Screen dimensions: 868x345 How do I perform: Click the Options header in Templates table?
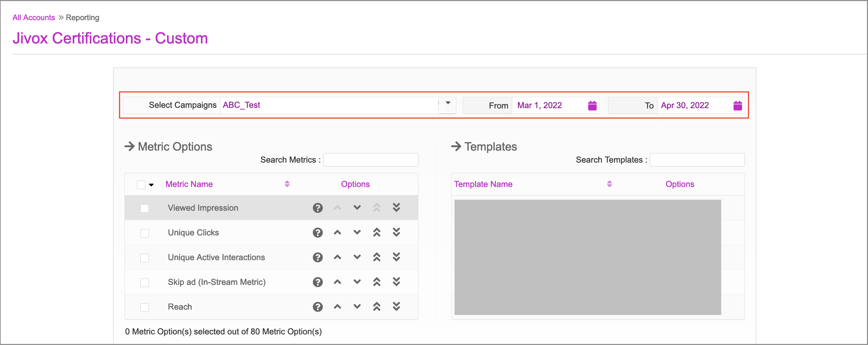[x=679, y=184]
